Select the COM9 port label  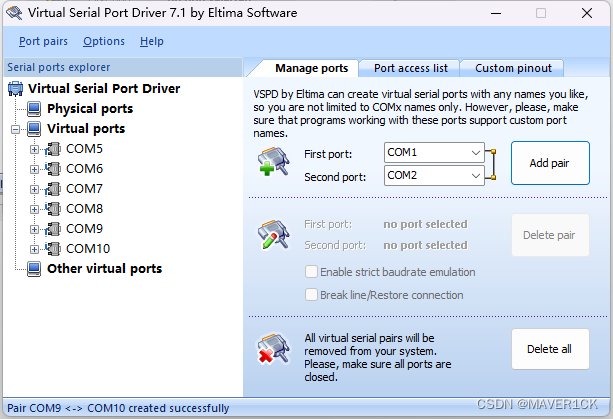click(x=84, y=229)
